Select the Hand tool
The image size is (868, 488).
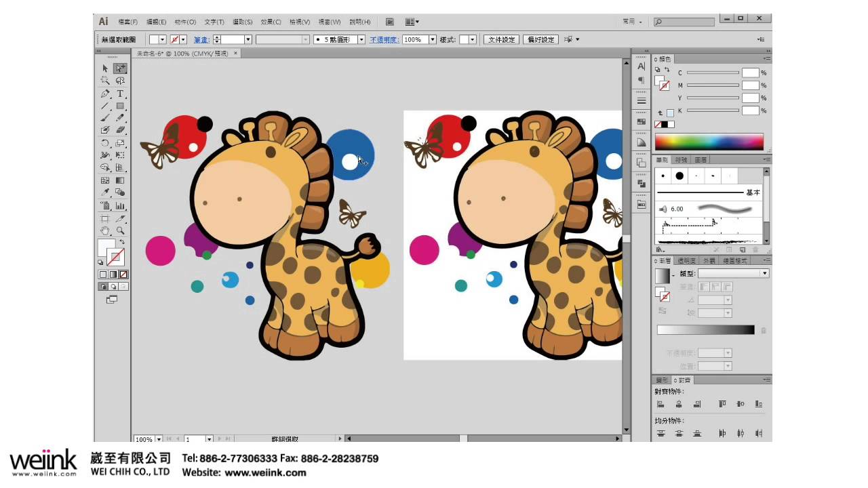coord(105,231)
